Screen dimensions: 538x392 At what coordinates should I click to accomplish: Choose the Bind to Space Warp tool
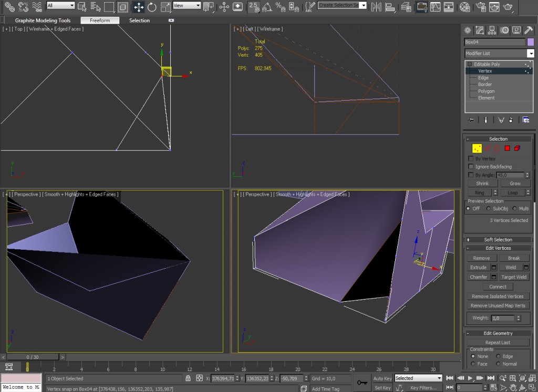click(36, 6)
